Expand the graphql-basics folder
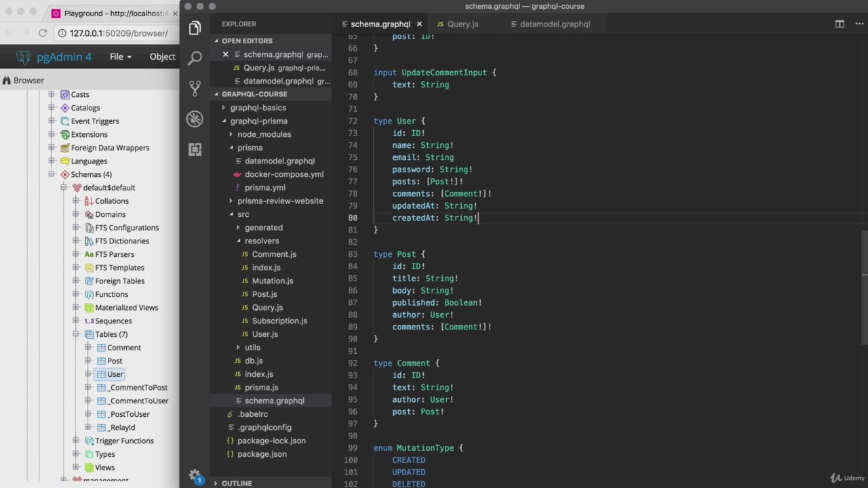Screen dimensions: 868x488 point(224,108)
